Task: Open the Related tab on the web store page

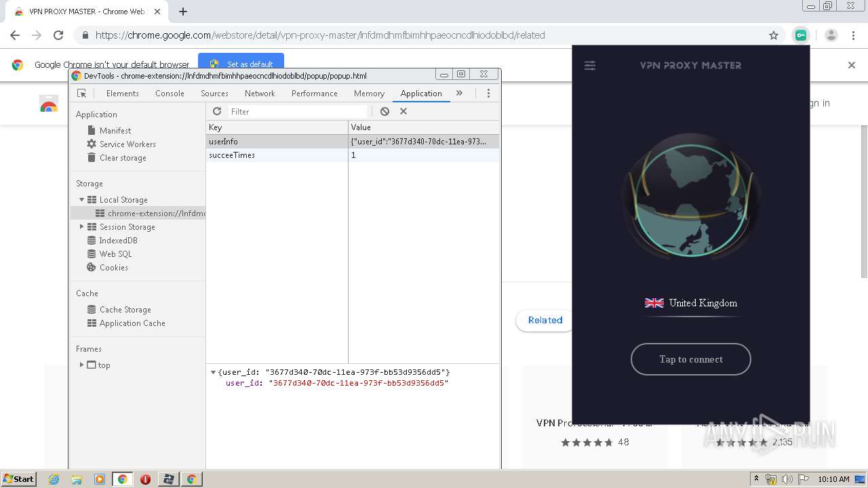Action: pyautogui.click(x=545, y=320)
